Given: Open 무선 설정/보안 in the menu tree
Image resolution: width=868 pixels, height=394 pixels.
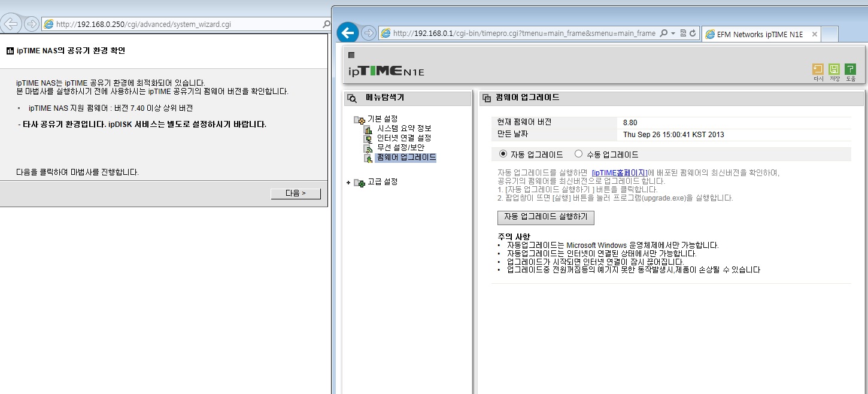Looking at the screenshot, I should 401,147.
